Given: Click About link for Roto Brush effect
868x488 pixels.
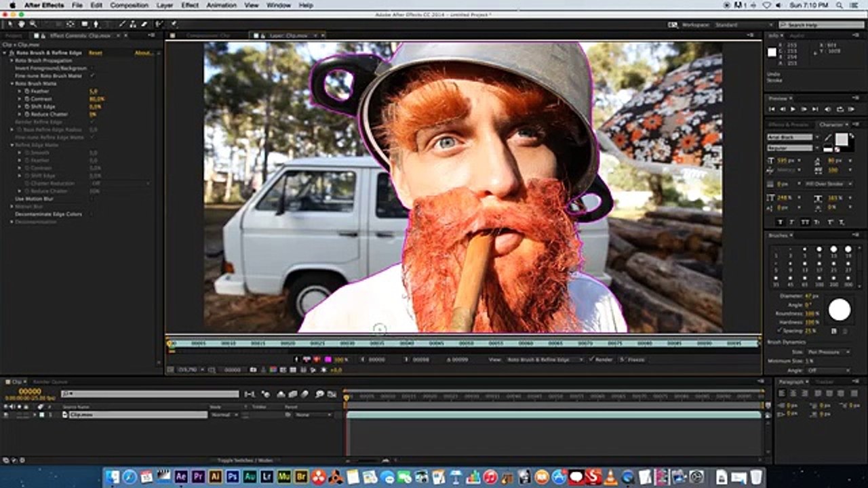Looking at the screenshot, I should [143, 53].
